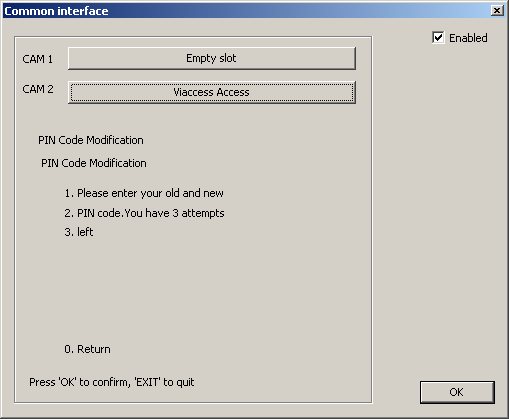Viewport: 509px width, 419px height.
Task: Click the Enabled label text
Action: tap(468, 38)
